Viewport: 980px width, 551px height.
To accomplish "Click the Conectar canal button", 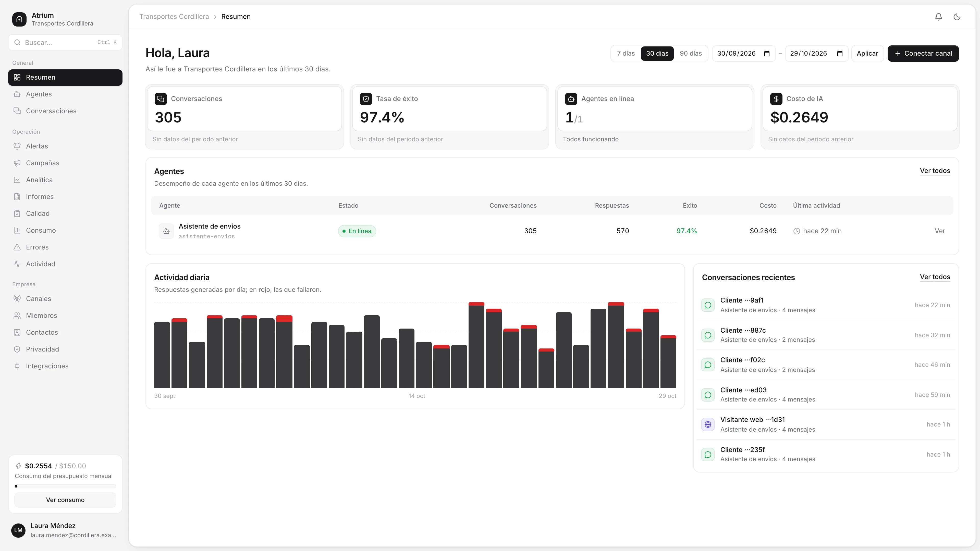I will pos(923,54).
